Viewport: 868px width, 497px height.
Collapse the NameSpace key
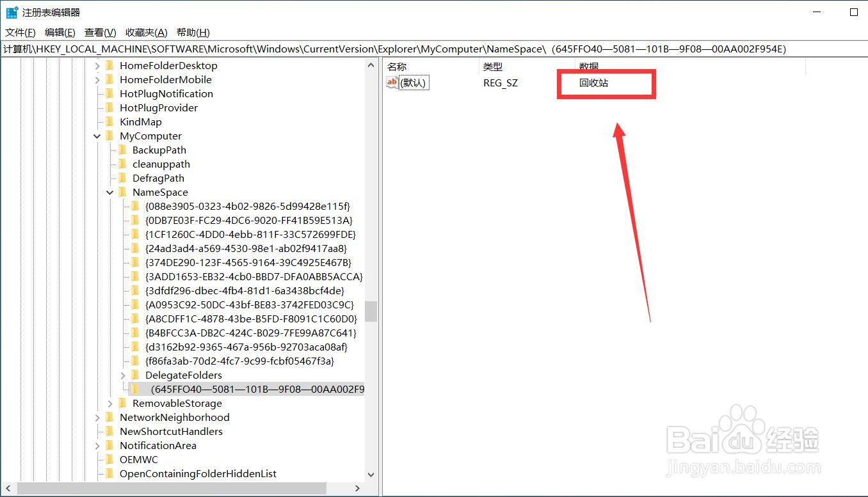pyautogui.click(x=110, y=192)
